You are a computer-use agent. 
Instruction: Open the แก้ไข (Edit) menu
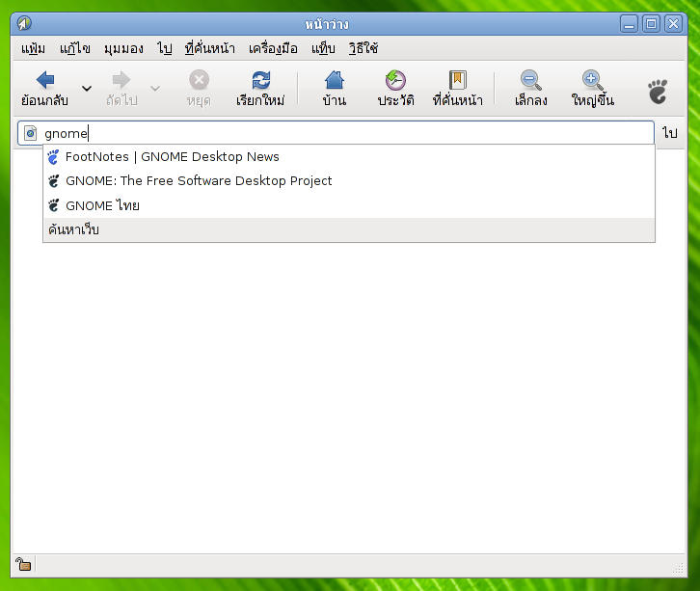(x=75, y=48)
